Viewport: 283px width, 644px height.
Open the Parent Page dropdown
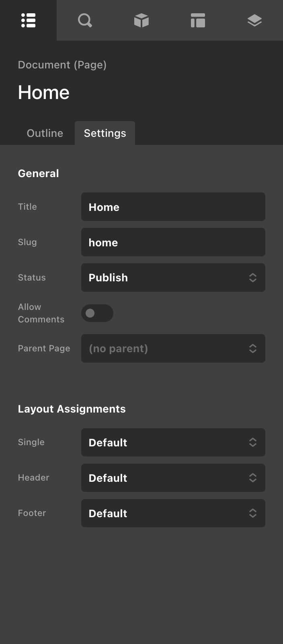173,348
